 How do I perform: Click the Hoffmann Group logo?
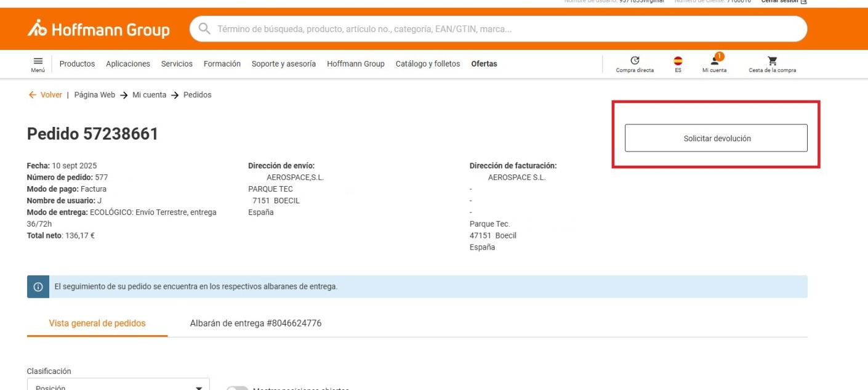point(98,29)
